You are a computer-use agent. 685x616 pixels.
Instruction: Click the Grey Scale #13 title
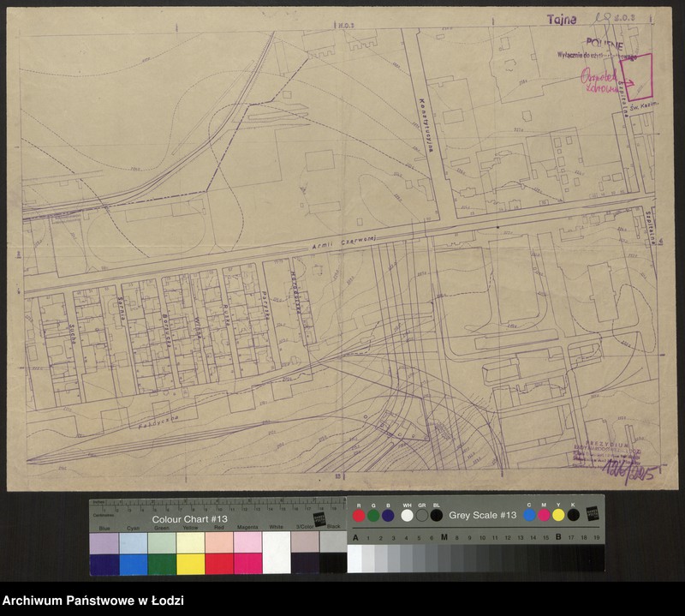point(483,515)
